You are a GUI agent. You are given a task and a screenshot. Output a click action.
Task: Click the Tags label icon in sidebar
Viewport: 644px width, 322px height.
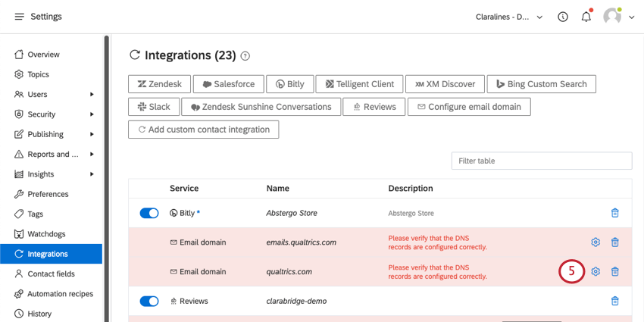click(x=19, y=214)
